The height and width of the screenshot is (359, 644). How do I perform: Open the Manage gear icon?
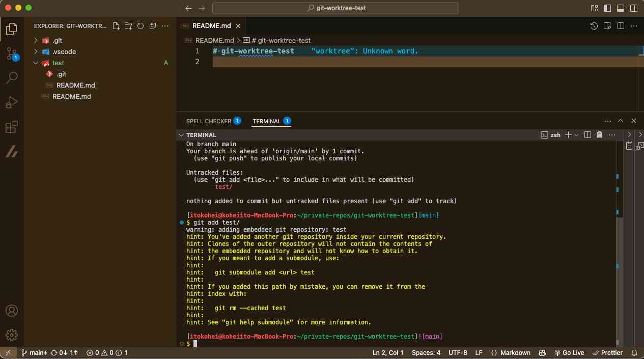11,335
